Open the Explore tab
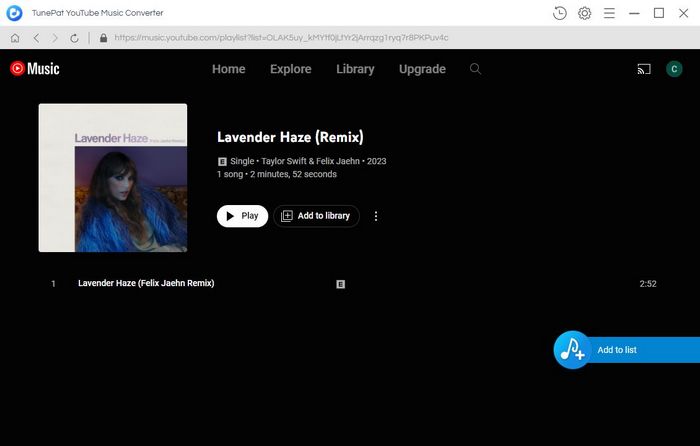 291,69
